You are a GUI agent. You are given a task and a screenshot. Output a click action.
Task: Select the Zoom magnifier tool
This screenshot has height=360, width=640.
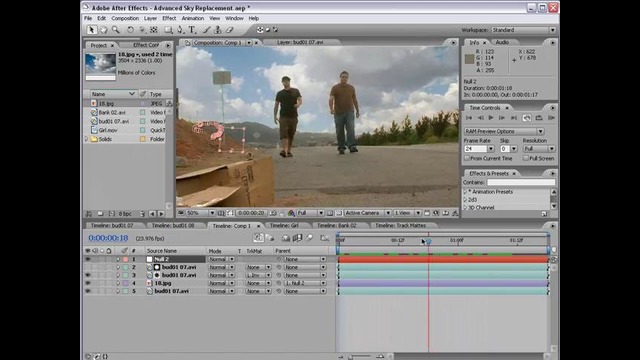coord(116,30)
